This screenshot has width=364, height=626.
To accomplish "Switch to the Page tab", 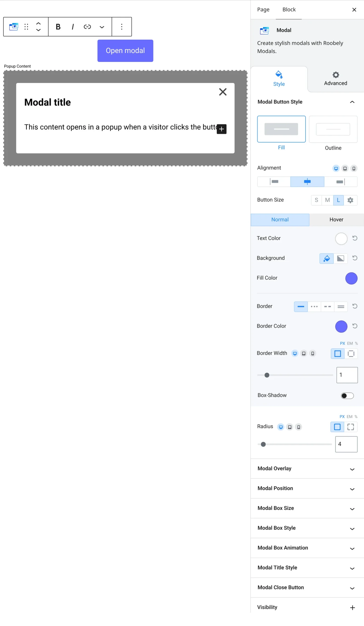I will coord(263,10).
